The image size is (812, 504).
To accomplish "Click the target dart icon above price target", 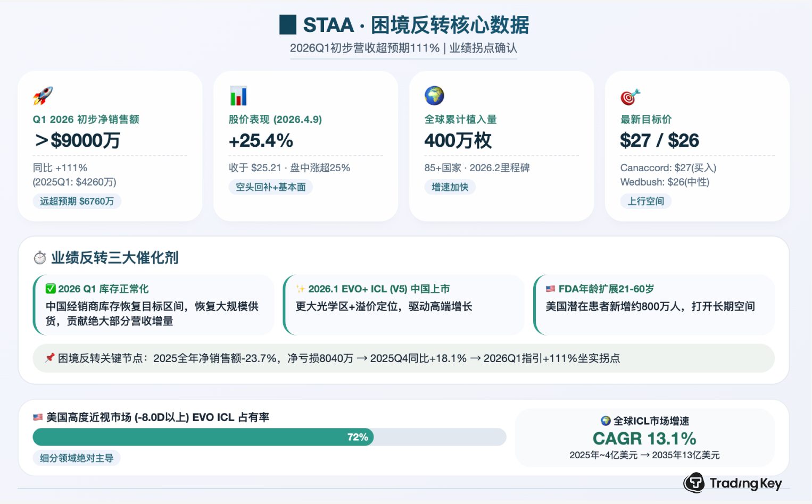I will coord(630,97).
